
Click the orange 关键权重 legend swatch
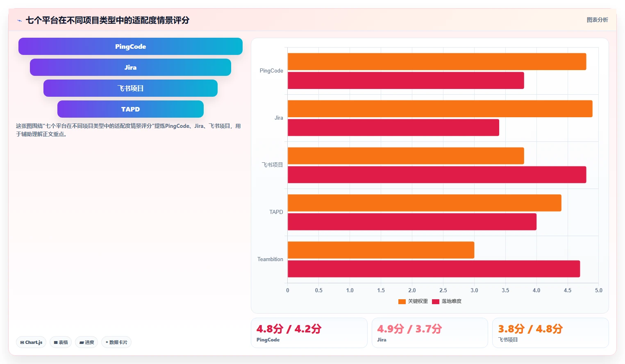402,302
